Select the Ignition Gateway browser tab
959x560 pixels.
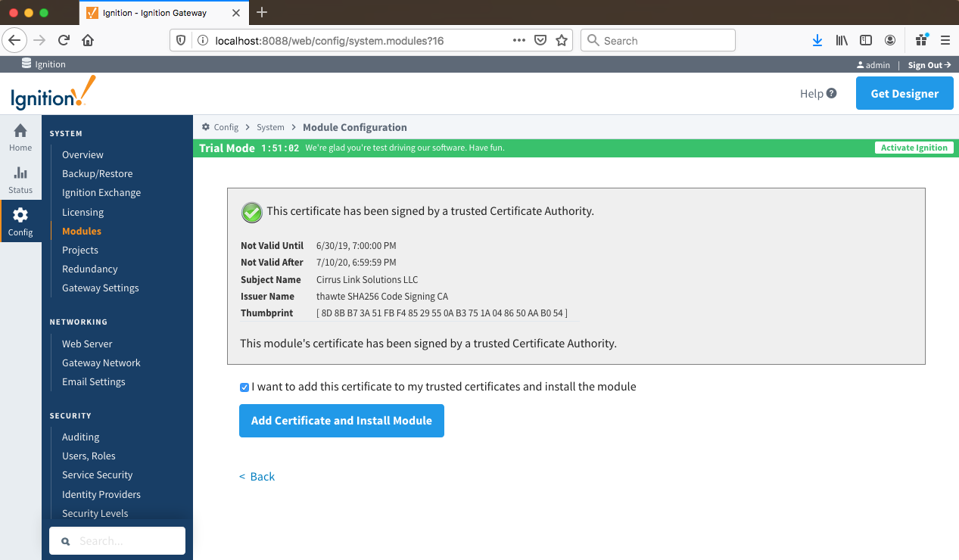click(x=163, y=12)
